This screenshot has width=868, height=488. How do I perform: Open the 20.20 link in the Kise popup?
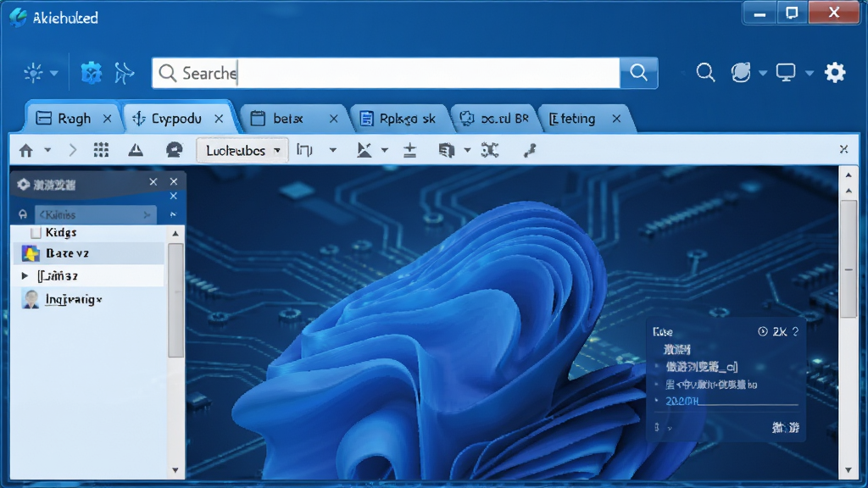(x=682, y=401)
